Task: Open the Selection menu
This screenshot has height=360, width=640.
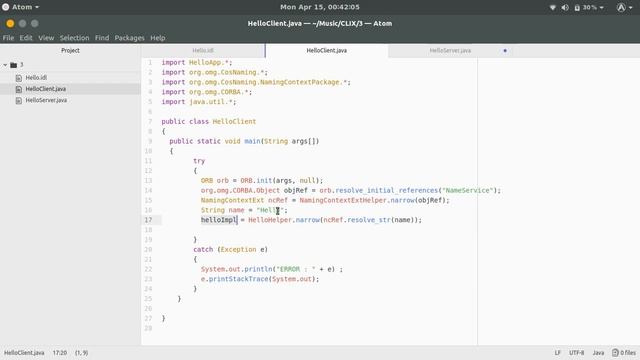Action: coord(74,38)
